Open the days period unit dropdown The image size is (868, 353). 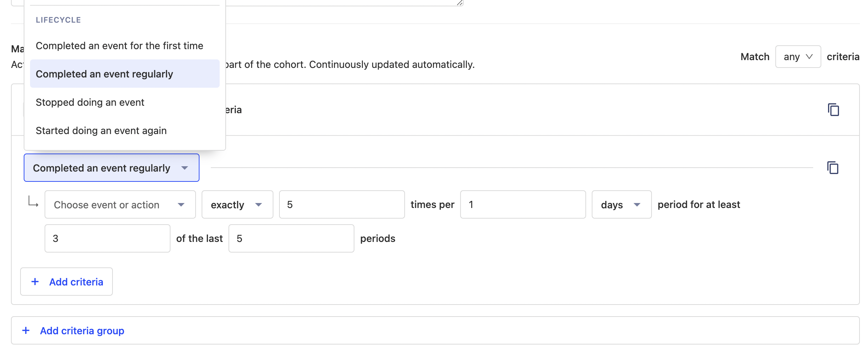point(621,204)
